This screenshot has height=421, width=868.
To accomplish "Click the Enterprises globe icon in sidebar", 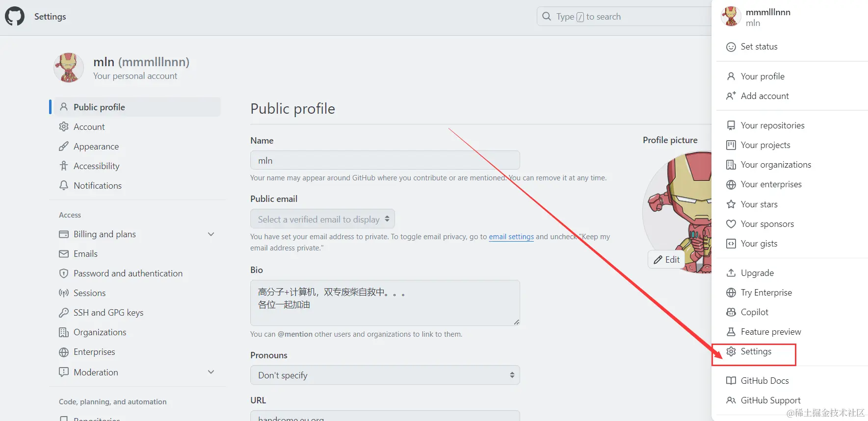I will tap(64, 352).
